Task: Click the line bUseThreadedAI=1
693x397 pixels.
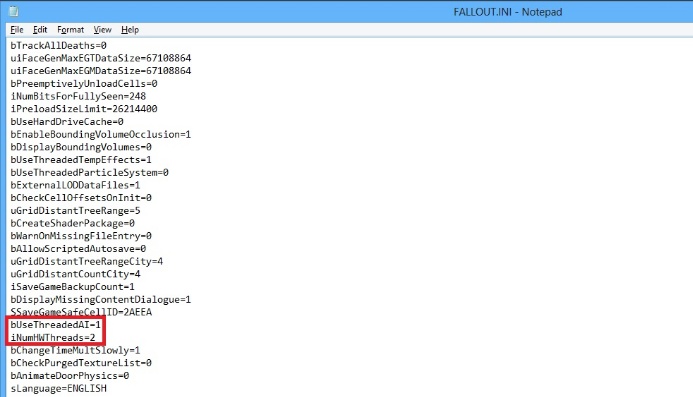Action: (56, 325)
